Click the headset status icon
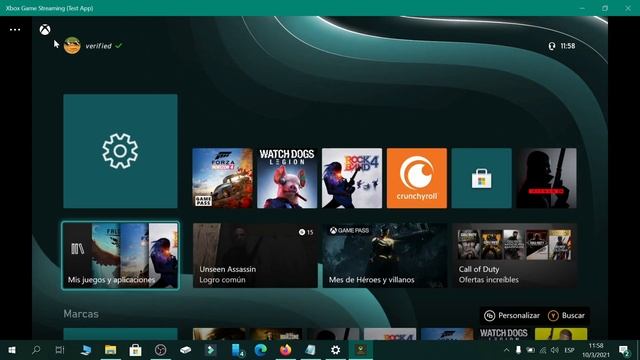The image size is (640, 360). tap(552, 46)
